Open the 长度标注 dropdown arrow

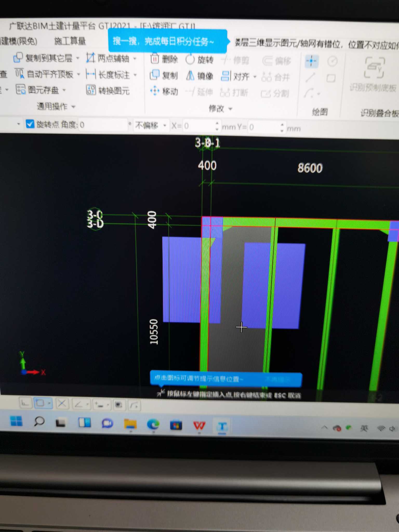click(135, 75)
